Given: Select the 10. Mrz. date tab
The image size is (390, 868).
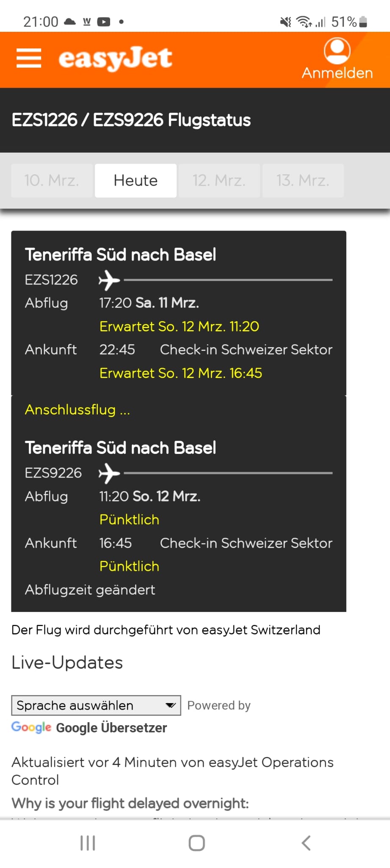Looking at the screenshot, I should [x=52, y=181].
